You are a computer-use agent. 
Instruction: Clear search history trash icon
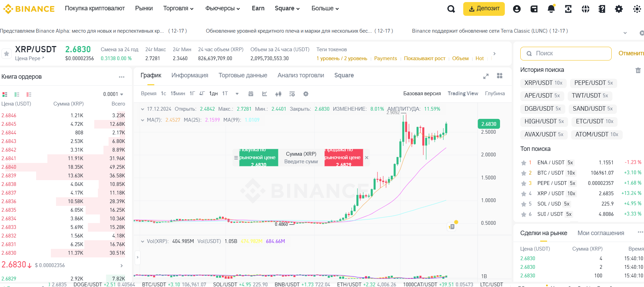click(x=638, y=70)
